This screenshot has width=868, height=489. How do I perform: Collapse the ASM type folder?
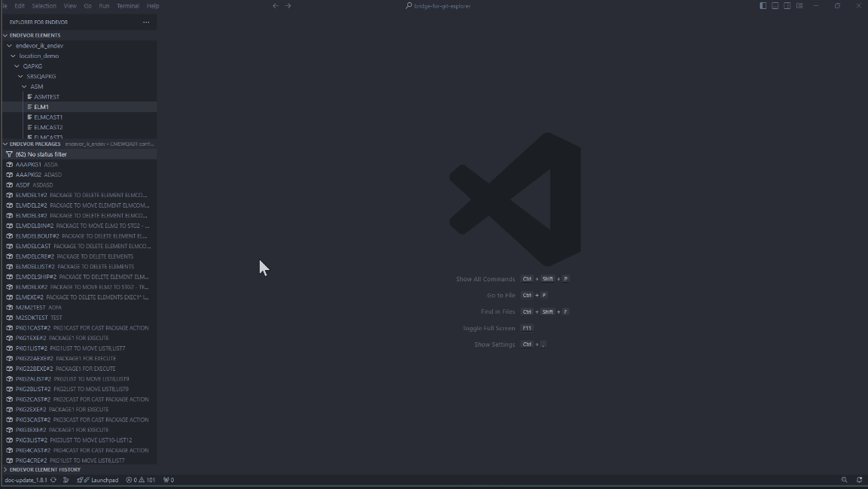click(x=24, y=87)
